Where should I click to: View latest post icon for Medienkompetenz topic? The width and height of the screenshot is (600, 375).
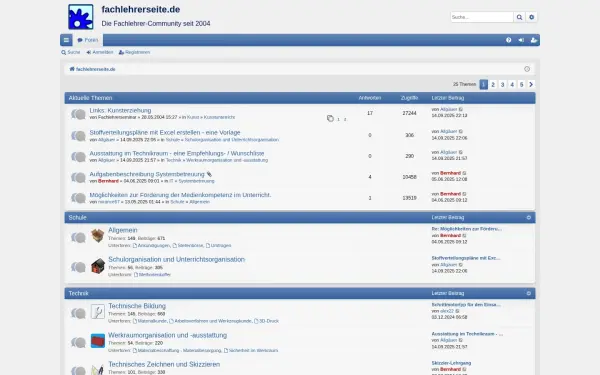coord(465,194)
